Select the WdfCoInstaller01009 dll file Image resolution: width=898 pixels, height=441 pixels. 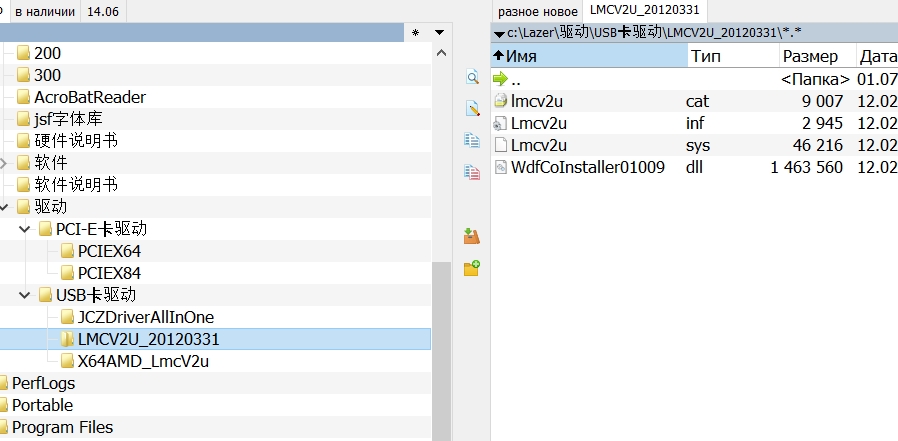[x=587, y=167]
